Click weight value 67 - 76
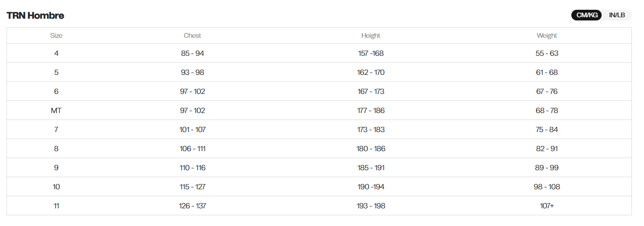The width and height of the screenshot is (644, 226). tap(547, 92)
